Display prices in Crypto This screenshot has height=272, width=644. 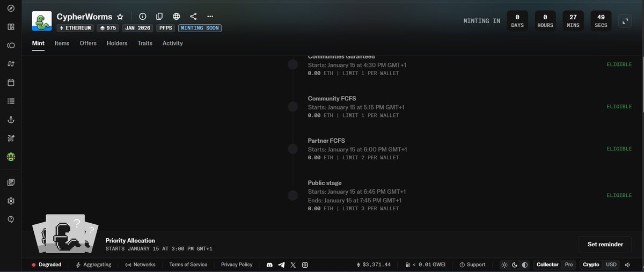(x=591, y=264)
